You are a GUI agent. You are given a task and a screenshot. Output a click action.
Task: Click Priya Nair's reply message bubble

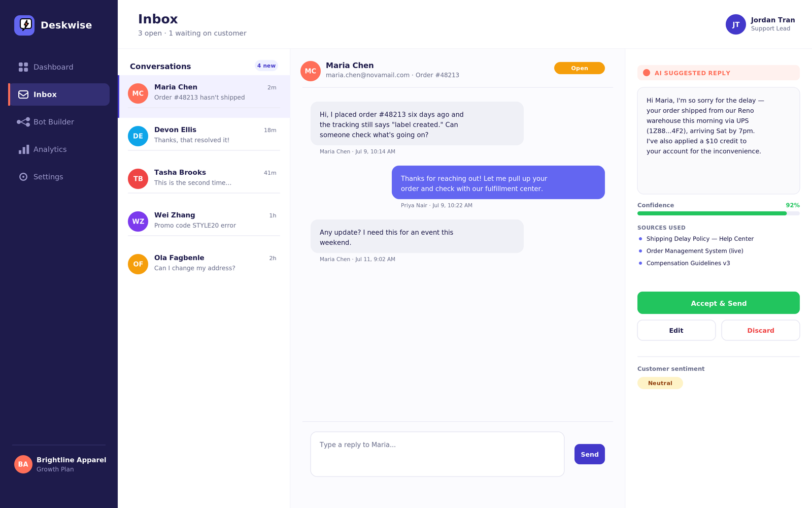point(498,182)
